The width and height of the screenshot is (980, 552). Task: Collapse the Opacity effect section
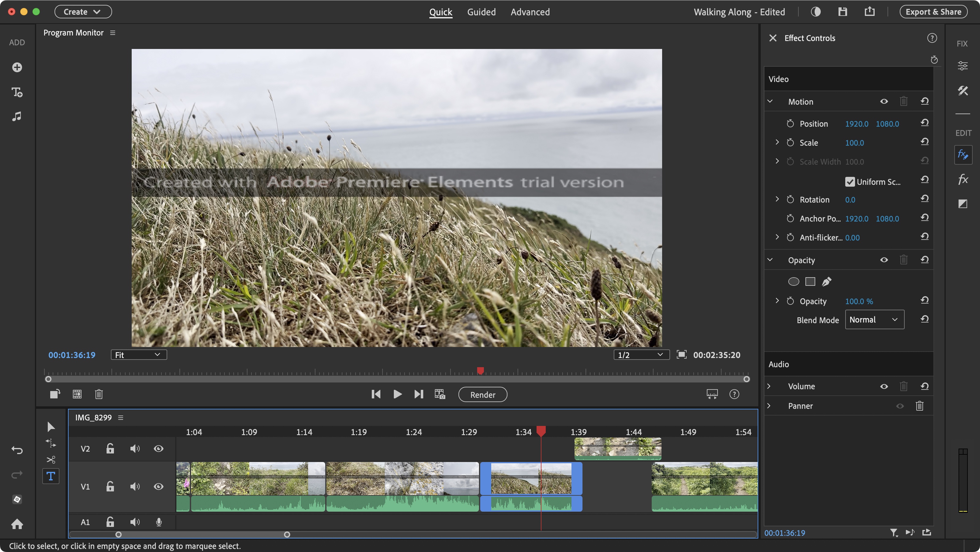coord(770,260)
